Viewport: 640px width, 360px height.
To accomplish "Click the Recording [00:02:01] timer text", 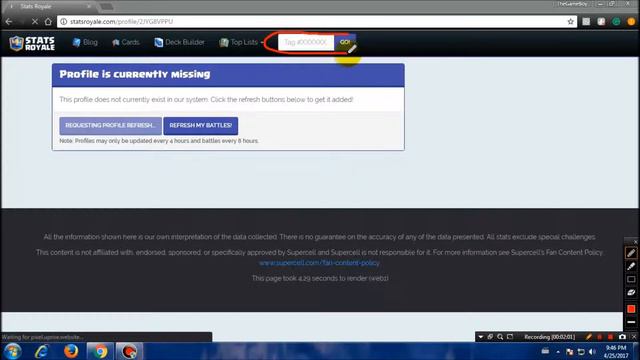I will tap(549, 337).
